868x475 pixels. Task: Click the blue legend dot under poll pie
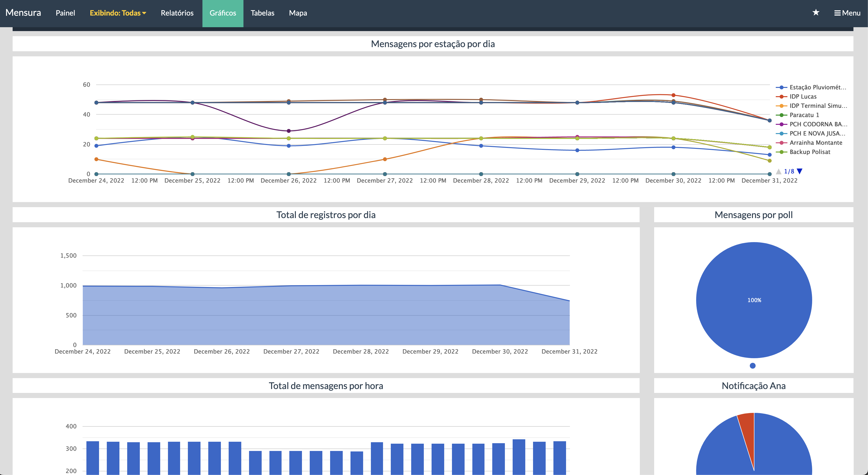[752, 365]
